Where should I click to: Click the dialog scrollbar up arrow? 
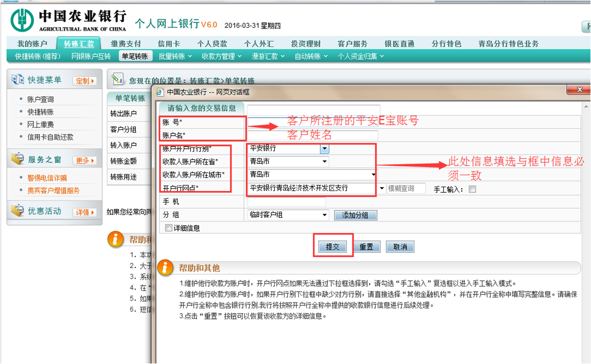coord(586,107)
